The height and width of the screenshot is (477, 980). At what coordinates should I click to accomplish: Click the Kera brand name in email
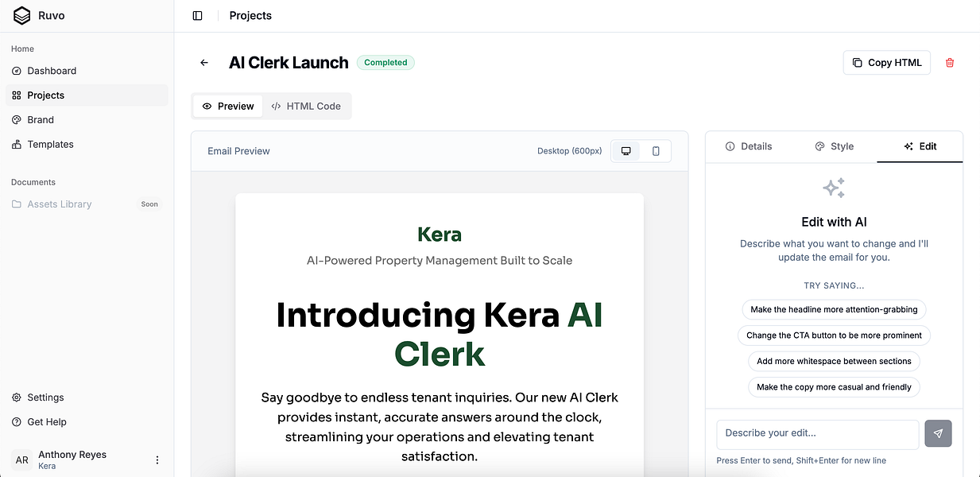(440, 235)
